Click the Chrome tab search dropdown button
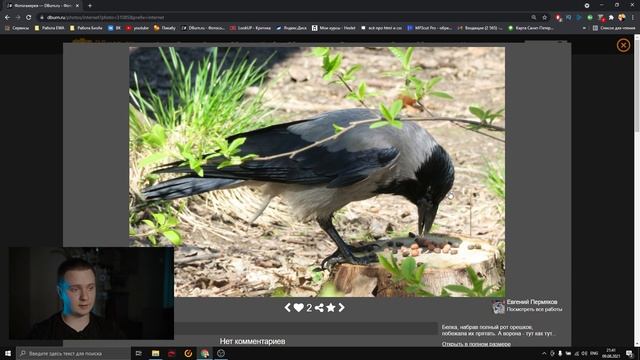 [x=587, y=6]
